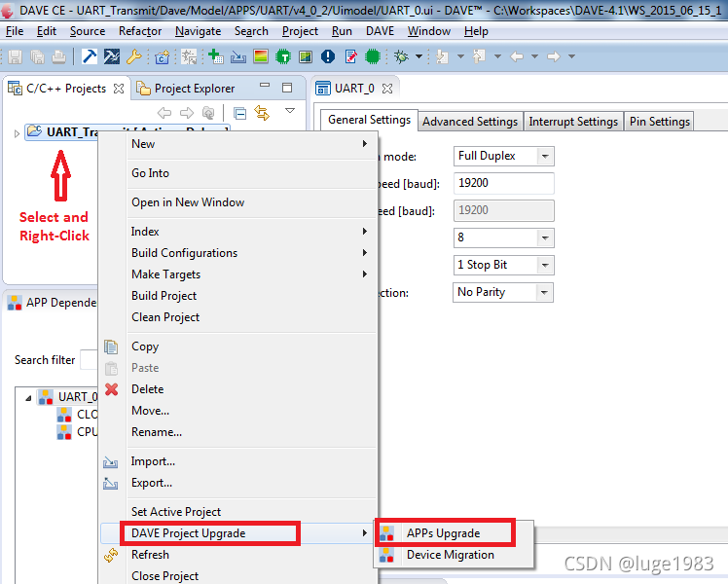The image size is (728, 584).
Task: Click the Back arrow in the main toolbar
Action: click(516, 56)
